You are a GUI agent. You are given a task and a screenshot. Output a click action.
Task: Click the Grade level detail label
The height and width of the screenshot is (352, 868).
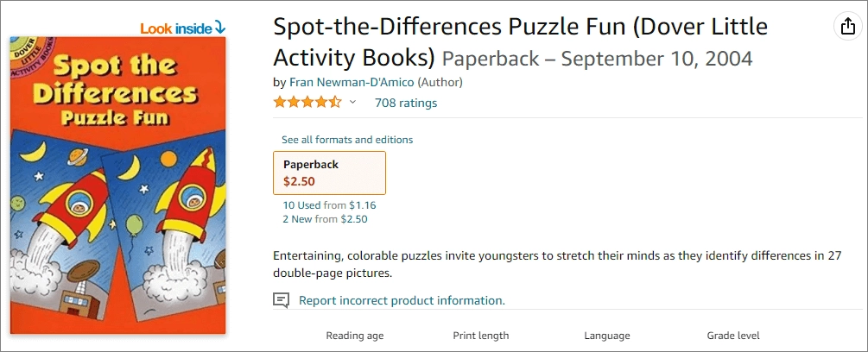coord(733,336)
